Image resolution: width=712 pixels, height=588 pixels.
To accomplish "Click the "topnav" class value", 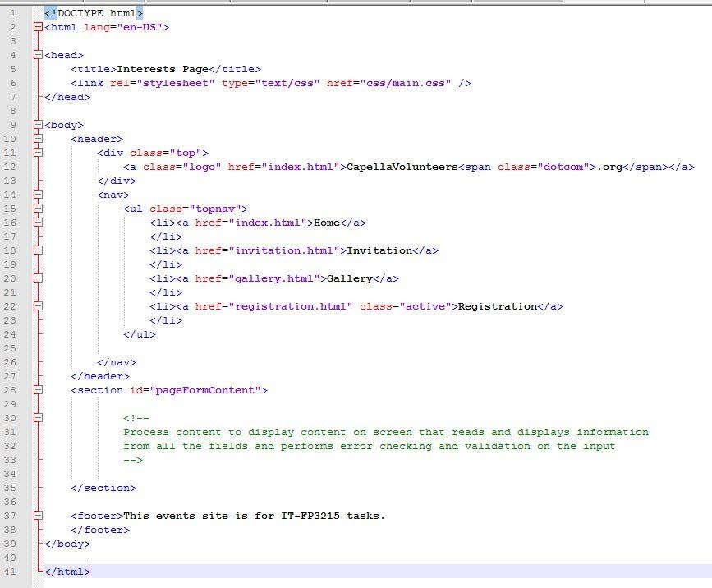I will (215, 209).
